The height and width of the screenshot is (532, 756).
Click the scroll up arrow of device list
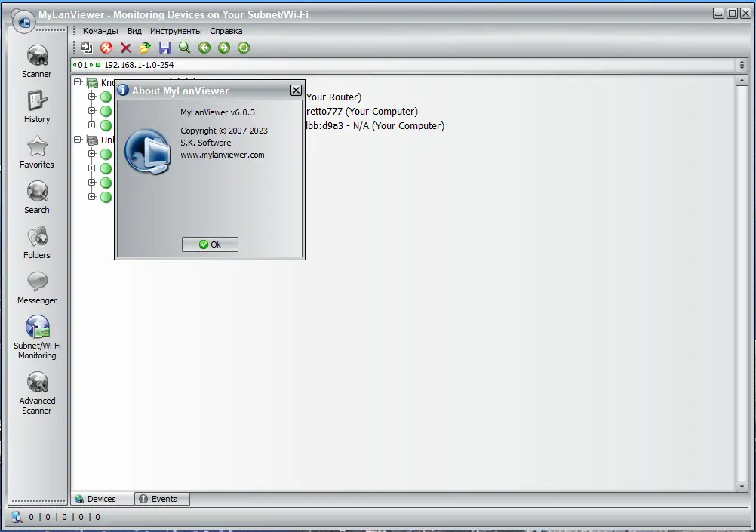coord(742,80)
